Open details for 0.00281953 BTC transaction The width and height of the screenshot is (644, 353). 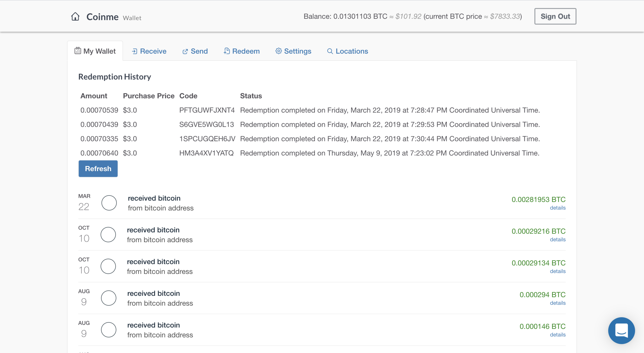557,208
